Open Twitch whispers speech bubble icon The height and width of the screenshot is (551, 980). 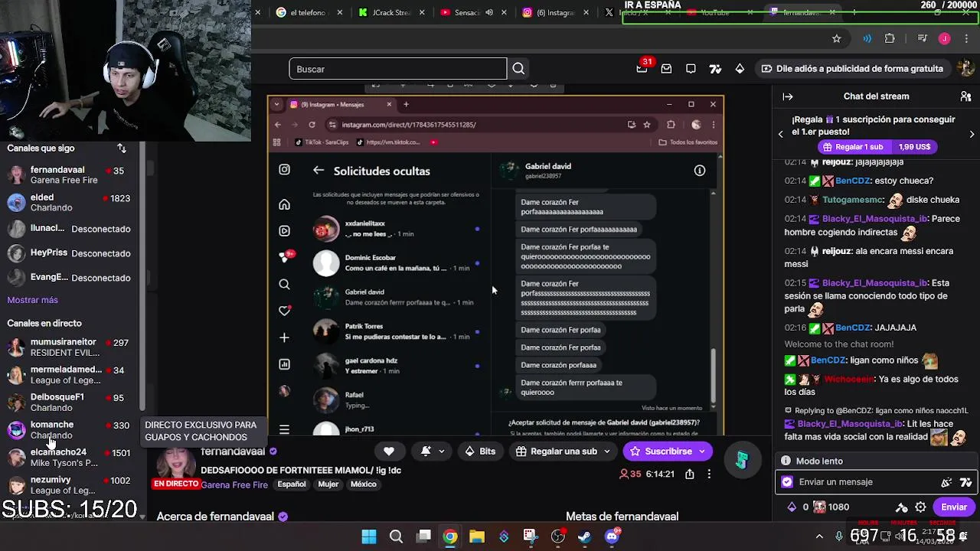pos(691,69)
